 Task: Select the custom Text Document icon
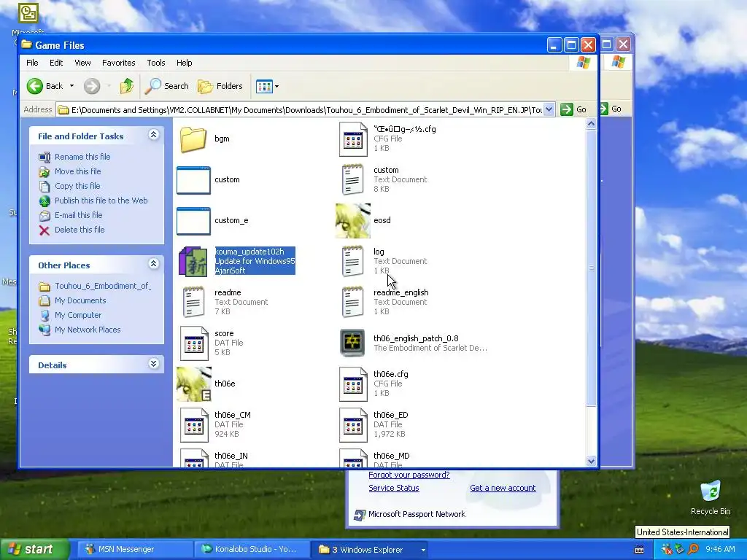tap(353, 179)
